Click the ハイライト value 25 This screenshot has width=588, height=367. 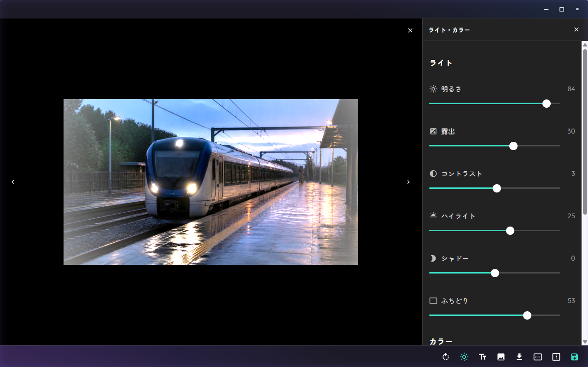pyautogui.click(x=571, y=216)
